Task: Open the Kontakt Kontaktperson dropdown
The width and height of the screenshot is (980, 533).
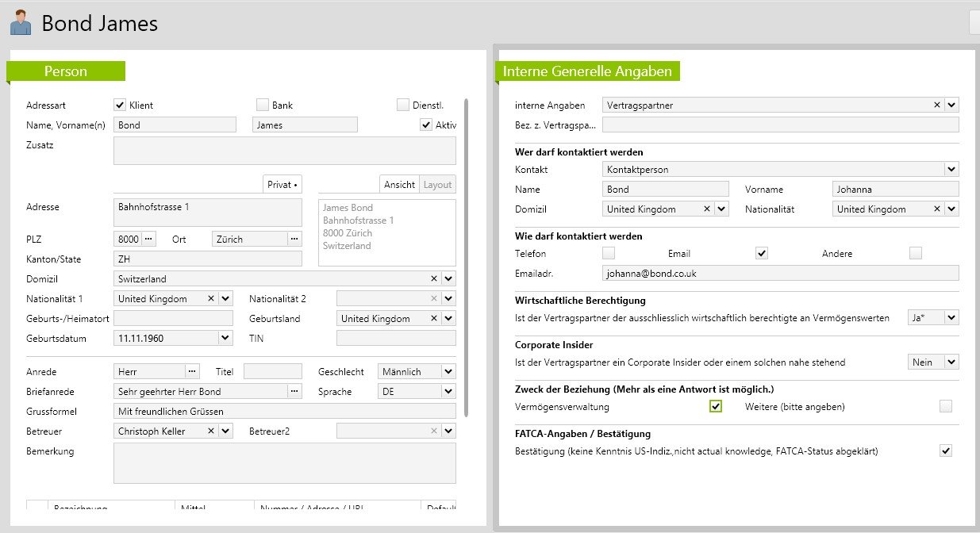Action: pos(951,169)
